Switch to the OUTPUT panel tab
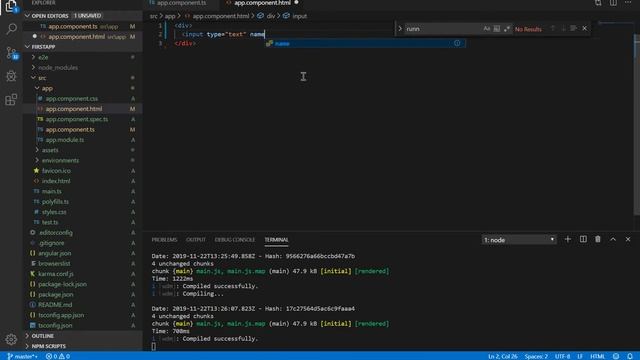 pyautogui.click(x=196, y=240)
